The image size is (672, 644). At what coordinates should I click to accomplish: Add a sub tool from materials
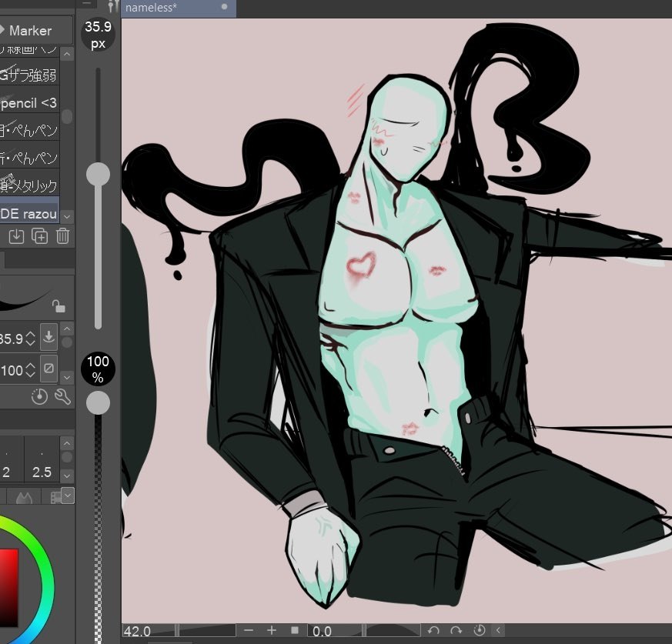pos(16,236)
